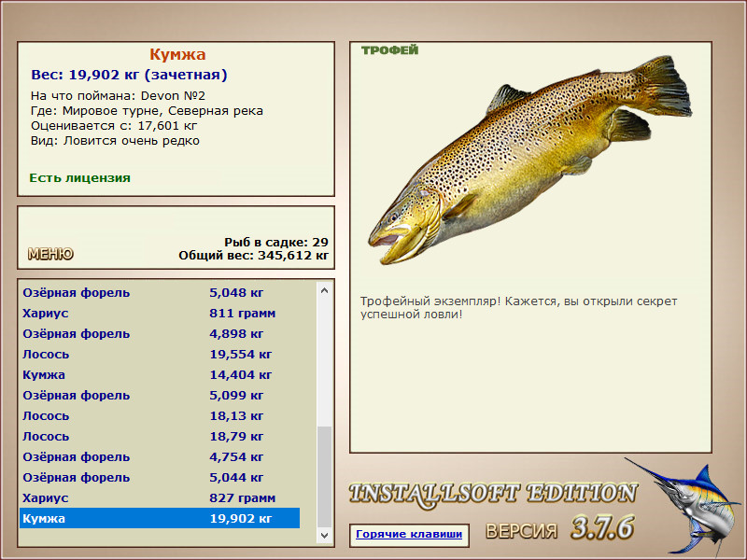747x560 pixels.
Task: Select Лосось 18,13 кг row
Action: click(160, 415)
